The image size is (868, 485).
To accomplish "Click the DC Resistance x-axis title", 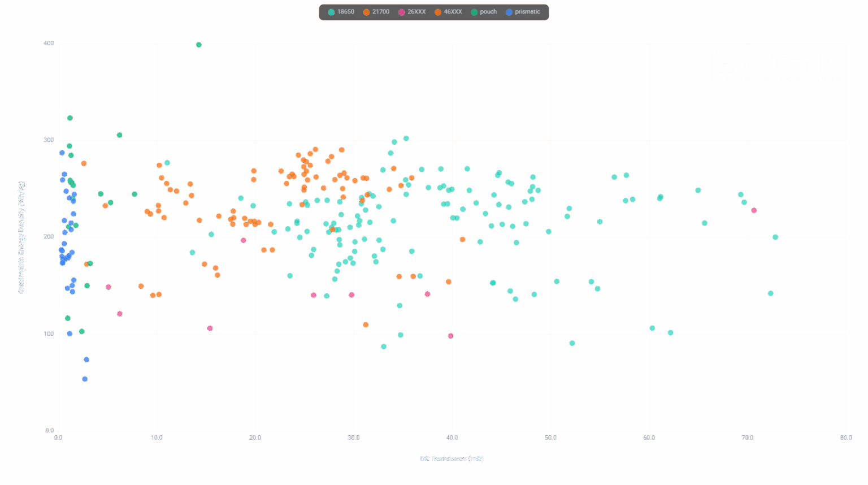I will (x=452, y=458).
